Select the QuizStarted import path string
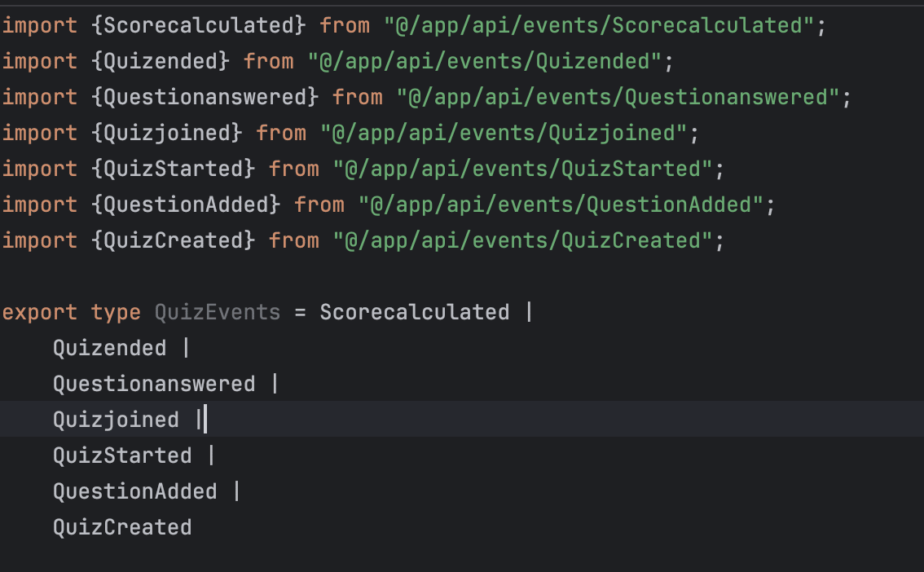924x572 pixels. coord(522,169)
